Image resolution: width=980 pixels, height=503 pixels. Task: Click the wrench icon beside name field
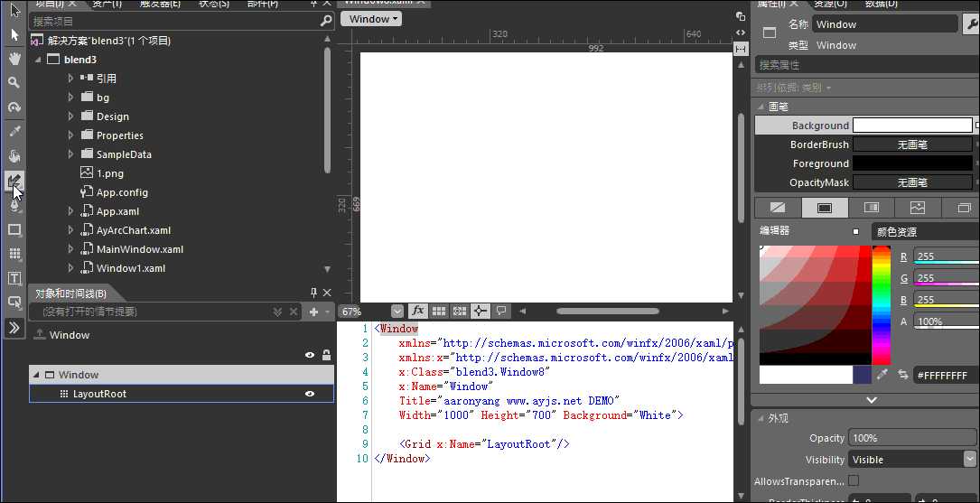pos(972,24)
